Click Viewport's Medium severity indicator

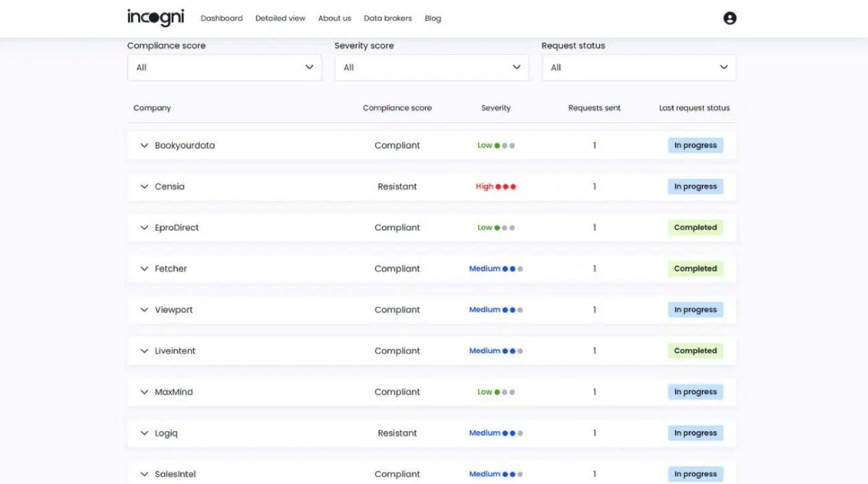pos(495,310)
